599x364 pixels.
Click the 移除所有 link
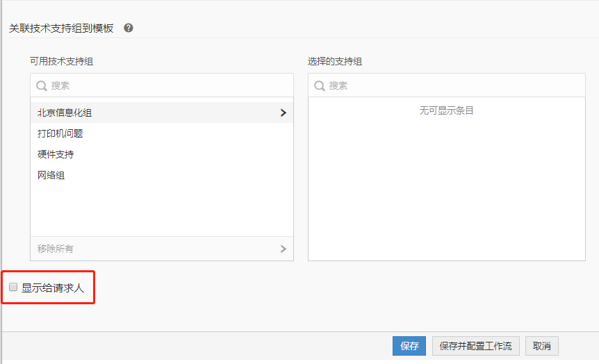(56, 249)
